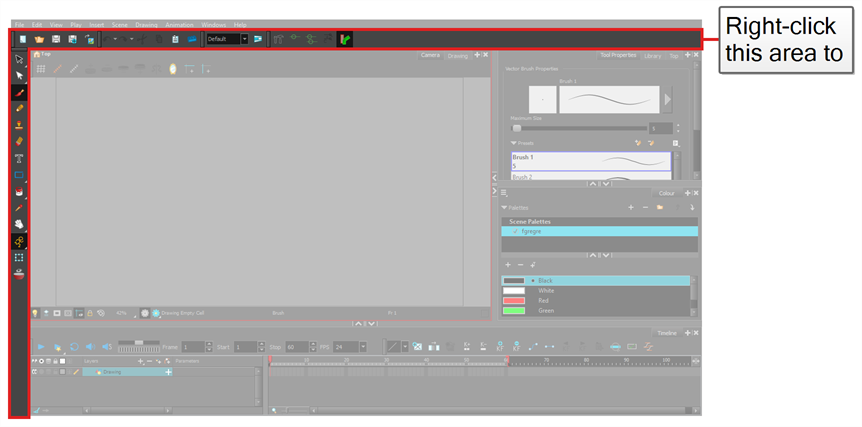The width and height of the screenshot is (862, 427).
Task: Activate the Hand tool
Action: tap(19, 224)
